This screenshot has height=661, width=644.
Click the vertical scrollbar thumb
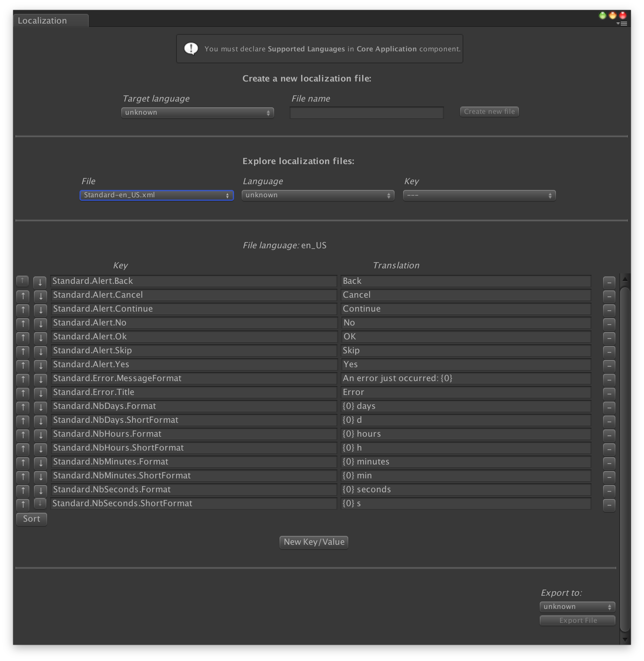pos(625,459)
